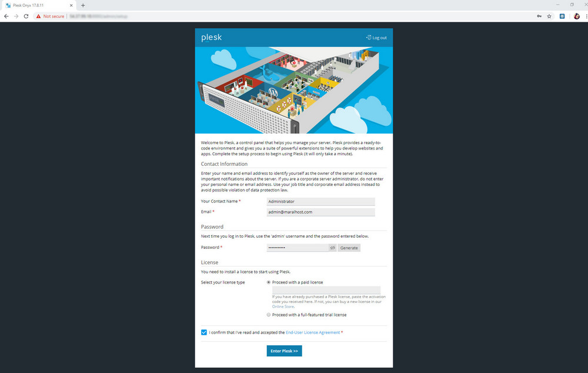The width and height of the screenshot is (588, 373).
Task: Bookmark this page with the star icon
Action: pyautogui.click(x=549, y=16)
